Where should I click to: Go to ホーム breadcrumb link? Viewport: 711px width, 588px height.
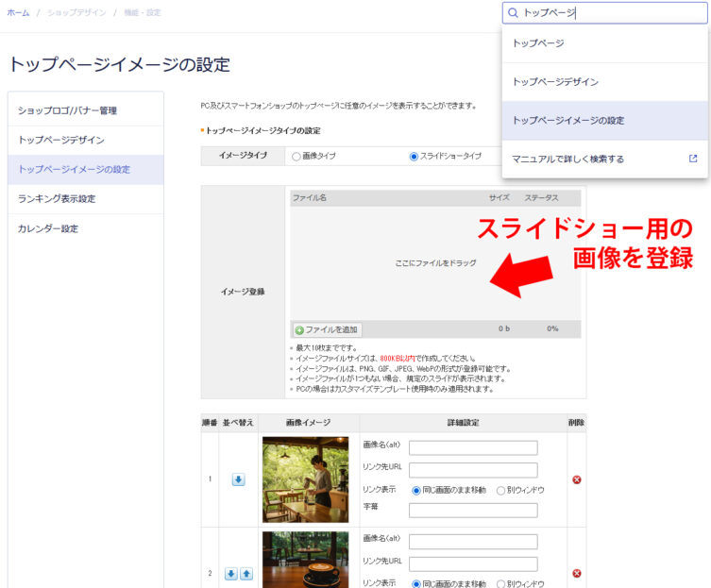click(18, 11)
